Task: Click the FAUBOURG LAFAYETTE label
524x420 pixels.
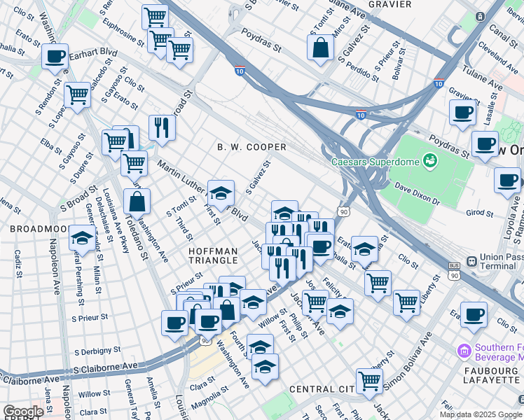Action: point(492,376)
